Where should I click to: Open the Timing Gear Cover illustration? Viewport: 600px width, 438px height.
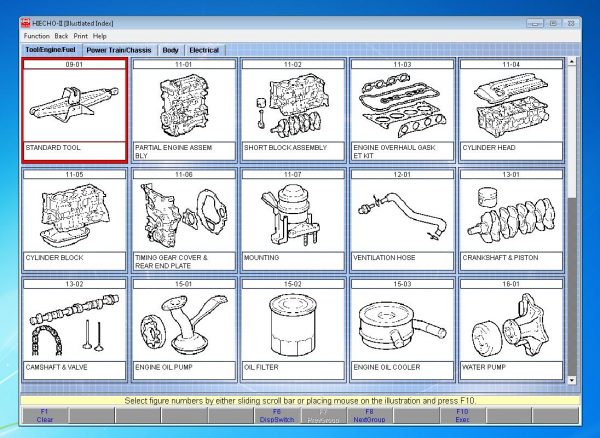pyautogui.click(x=184, y=215)
